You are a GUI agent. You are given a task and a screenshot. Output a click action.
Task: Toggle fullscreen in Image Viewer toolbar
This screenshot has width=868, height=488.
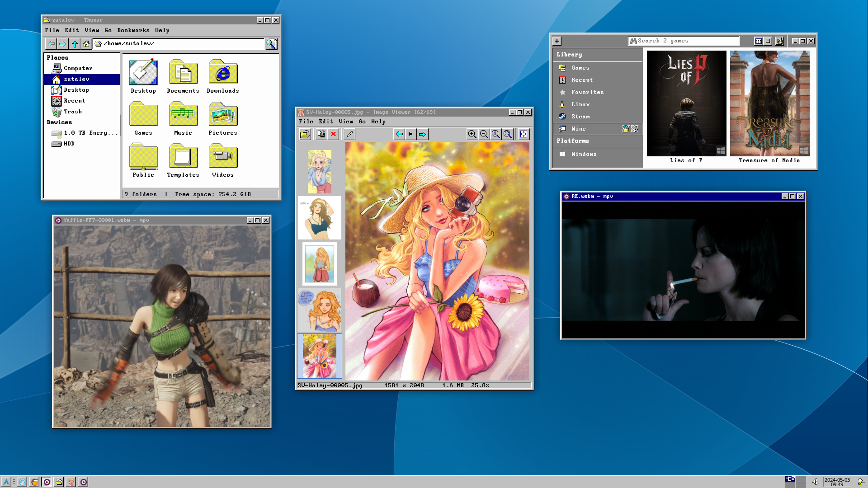(x=524, y=134)
